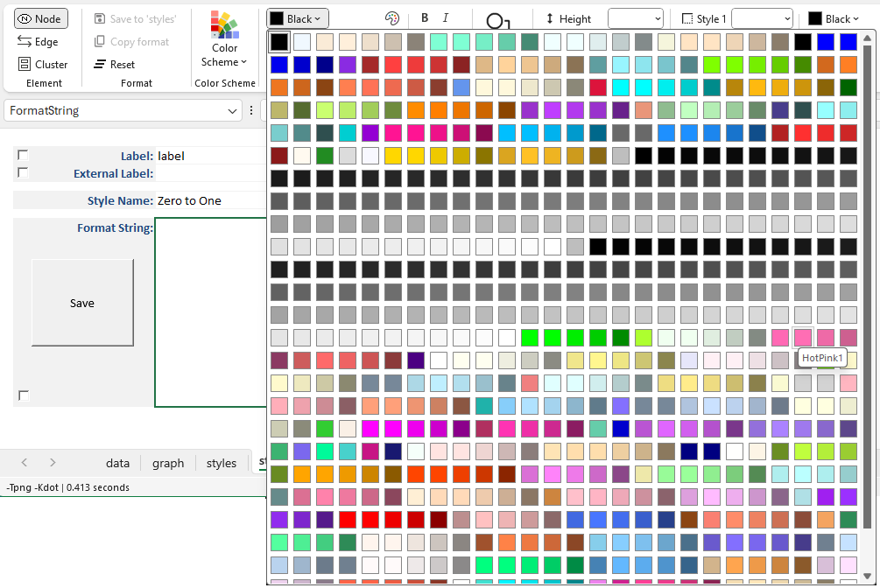Viewport: 880px width, 588px height.
Task: Pick the HotPink1 color swatch
Action: (803, 337)
